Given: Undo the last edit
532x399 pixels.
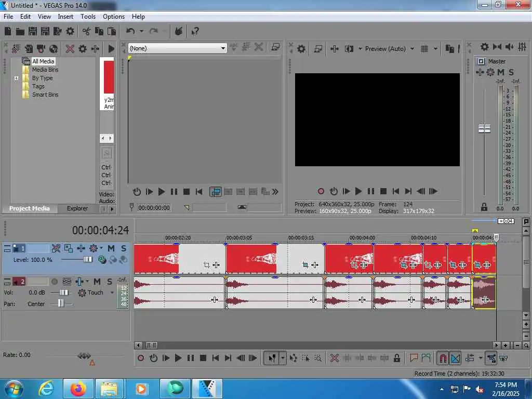Looking at the screenshot, I should 130,32.
